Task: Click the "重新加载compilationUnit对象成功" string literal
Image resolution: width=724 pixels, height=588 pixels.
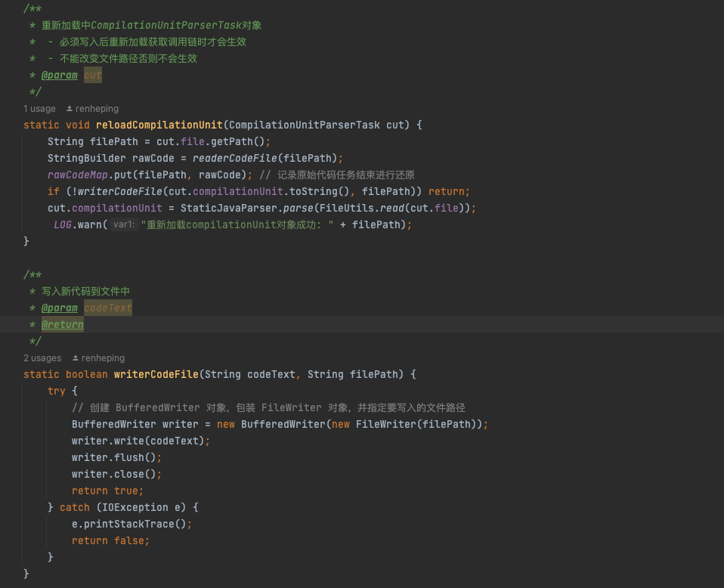Action: point(237,225)
